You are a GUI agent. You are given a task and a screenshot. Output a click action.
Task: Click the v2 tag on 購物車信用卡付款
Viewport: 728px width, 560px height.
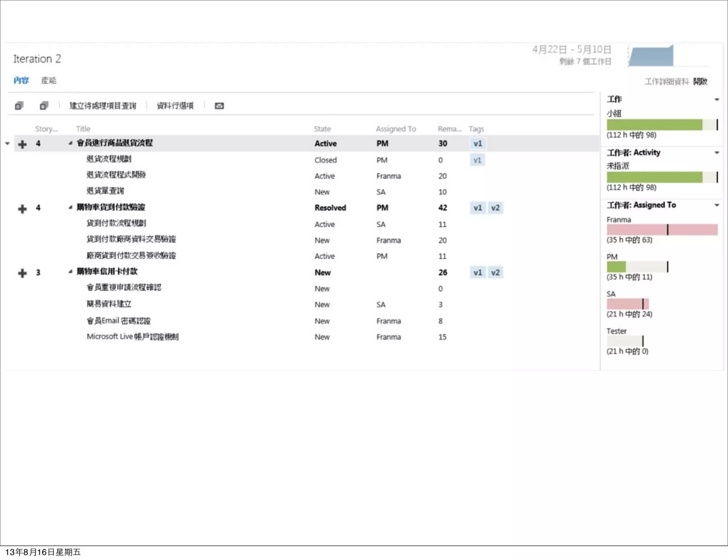(495, 273)
